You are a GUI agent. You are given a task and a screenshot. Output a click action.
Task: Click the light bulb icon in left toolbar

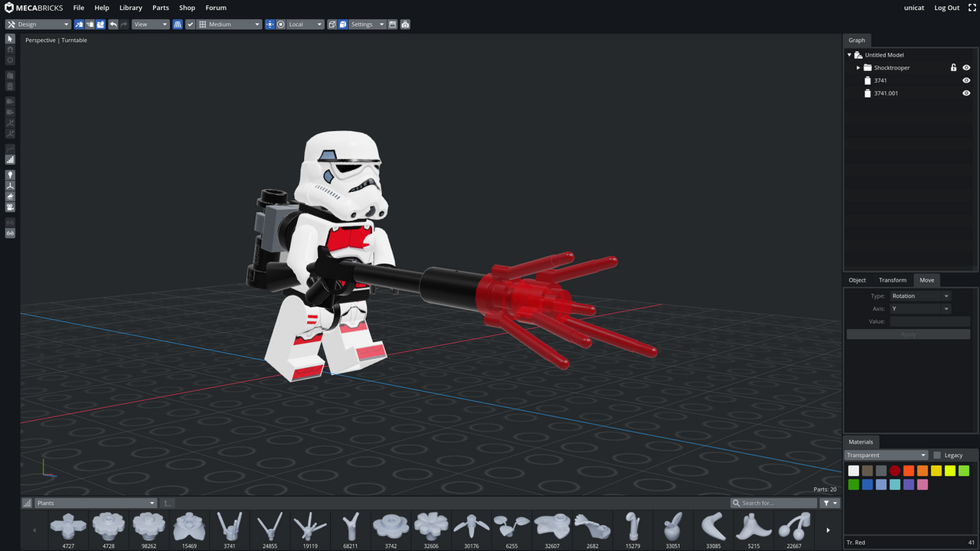(10, 175)
